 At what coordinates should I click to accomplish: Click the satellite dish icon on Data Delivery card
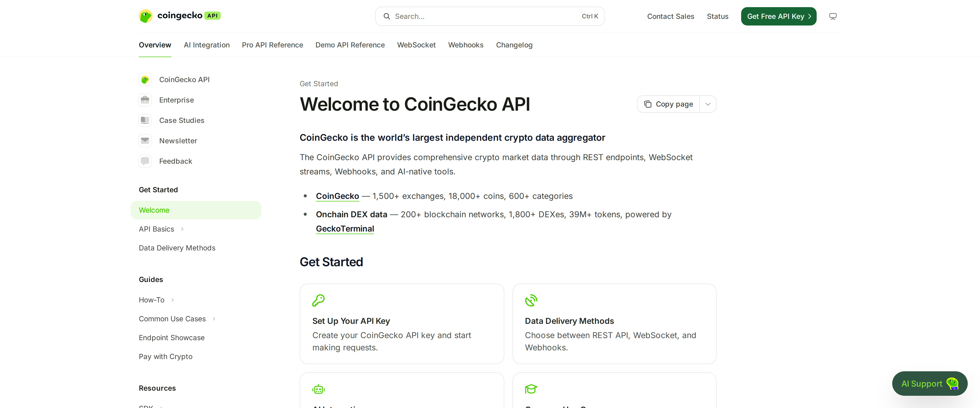[x=531, y=300]
